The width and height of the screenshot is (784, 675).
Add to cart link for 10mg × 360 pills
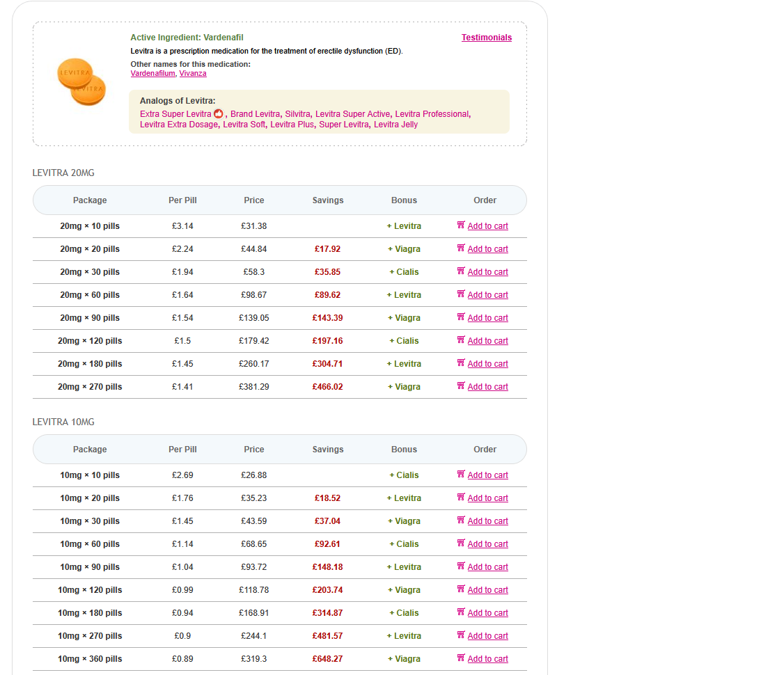click(487, 659)
